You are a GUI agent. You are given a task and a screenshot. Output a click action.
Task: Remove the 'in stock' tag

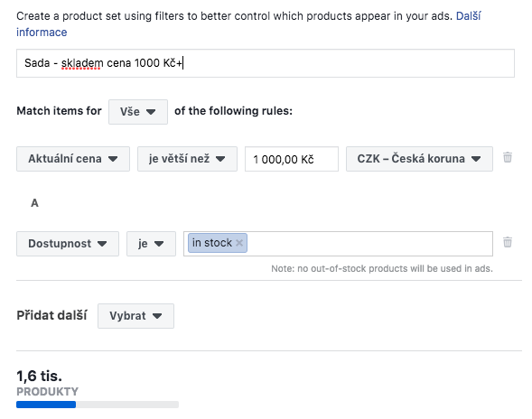239,243
